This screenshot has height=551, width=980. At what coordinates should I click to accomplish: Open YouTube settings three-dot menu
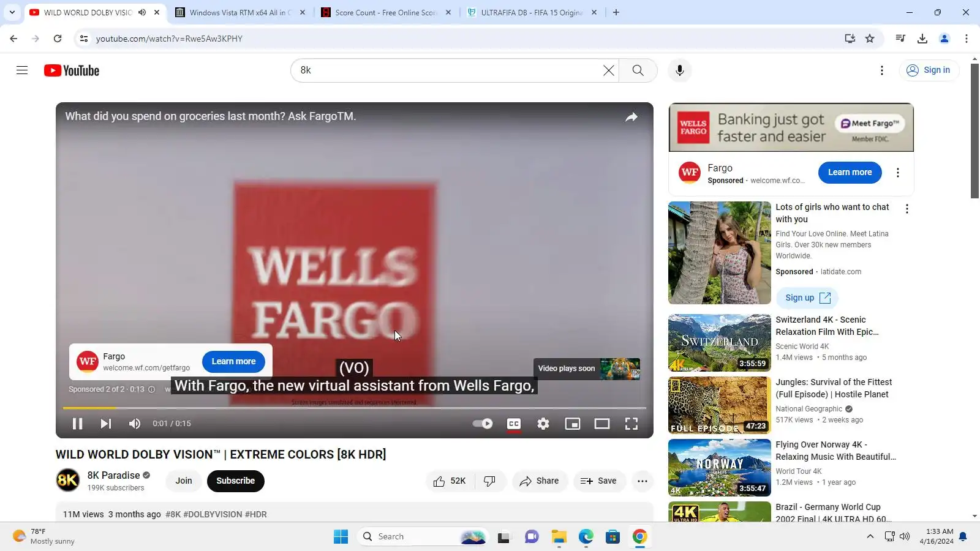coord(882,70)
